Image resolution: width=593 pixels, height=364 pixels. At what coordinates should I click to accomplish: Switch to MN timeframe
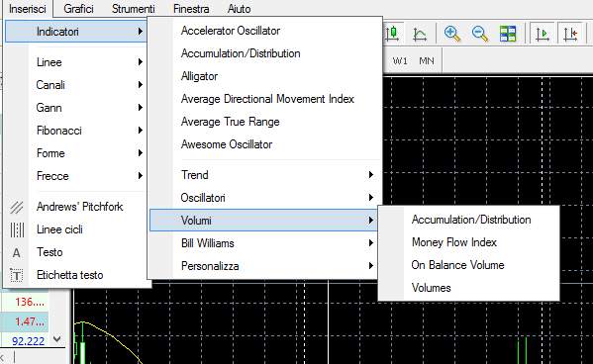click(427, 61)
